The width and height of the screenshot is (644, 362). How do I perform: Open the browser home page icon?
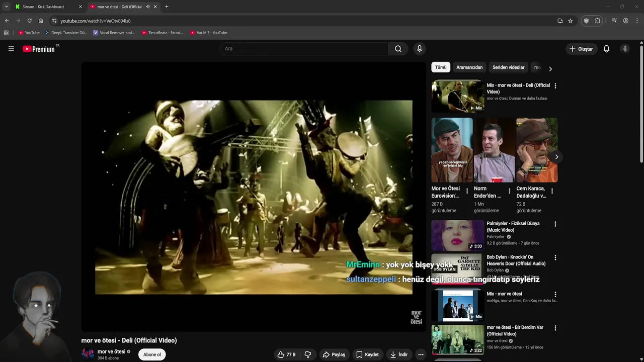tap(41, 21)
